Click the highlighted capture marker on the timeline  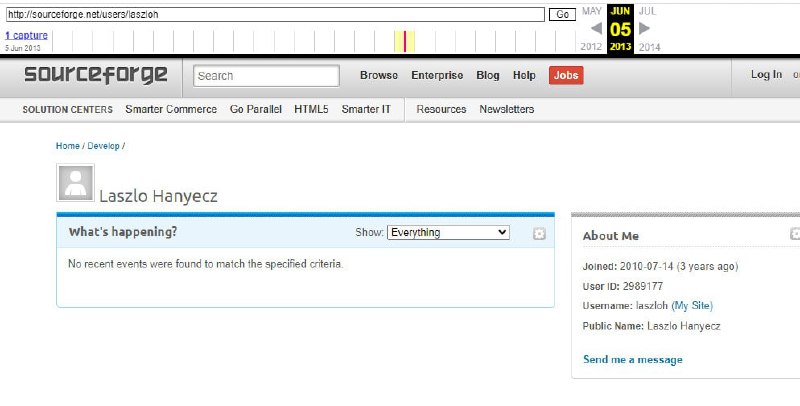405,41
